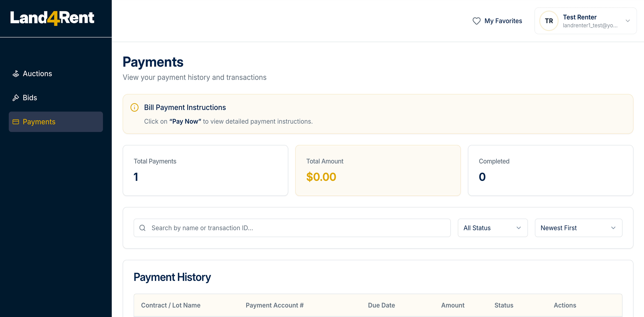The image size is (644, 317).
Task: Open the Newest First sort dropdown
Action: pos(578,228)
